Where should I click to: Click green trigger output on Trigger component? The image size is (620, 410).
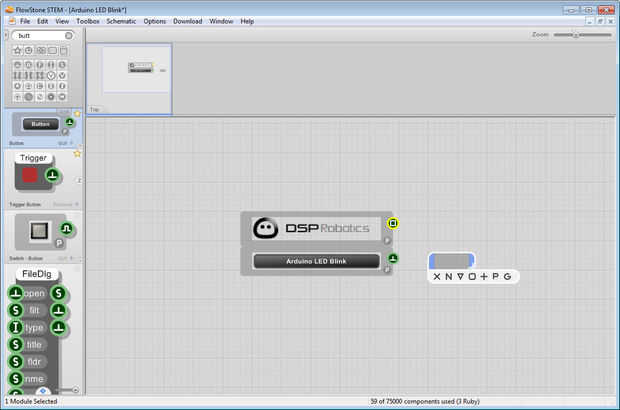click(52, 175)
